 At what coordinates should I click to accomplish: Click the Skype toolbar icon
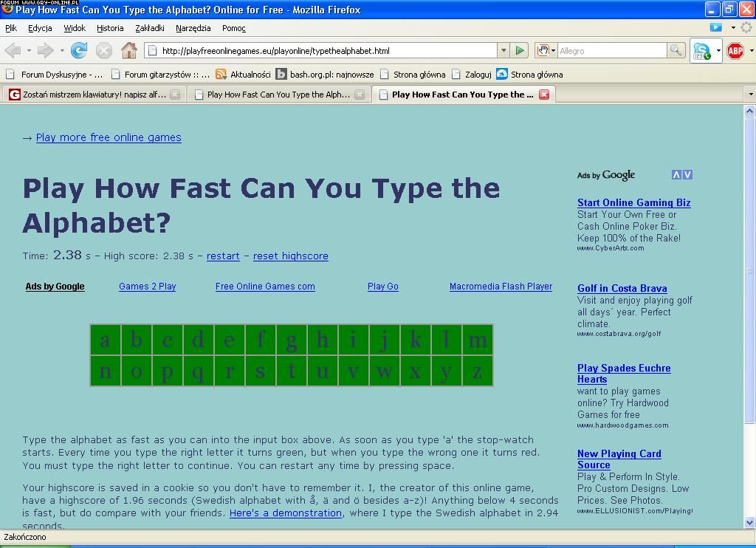[x=701, y=51]
